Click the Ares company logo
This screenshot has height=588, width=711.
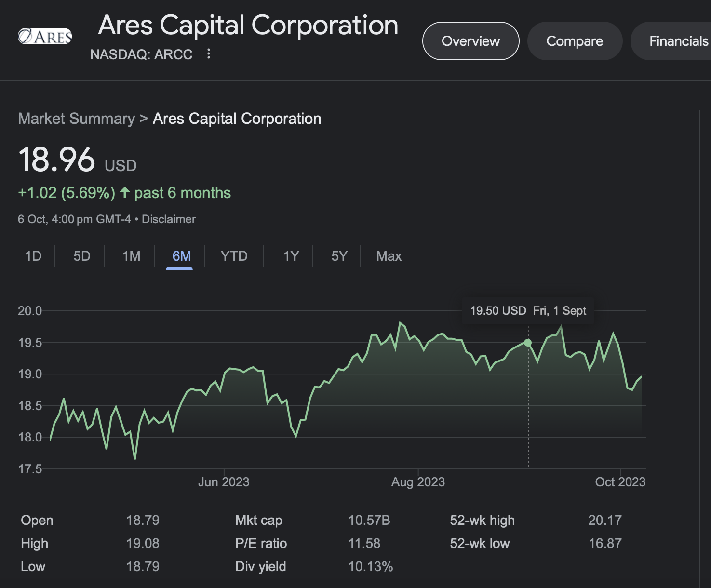tap(45, 36)
